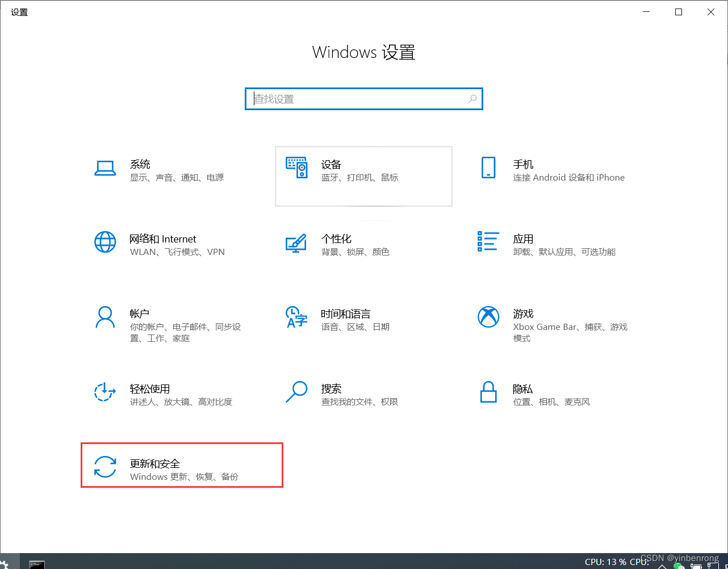Click the text 讲述人、放大镜、高对比度

[181, 402]
